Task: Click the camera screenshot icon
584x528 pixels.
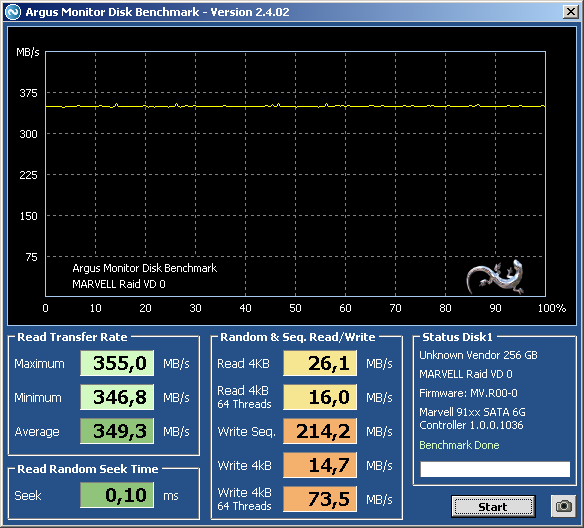Action: [563, 506]
